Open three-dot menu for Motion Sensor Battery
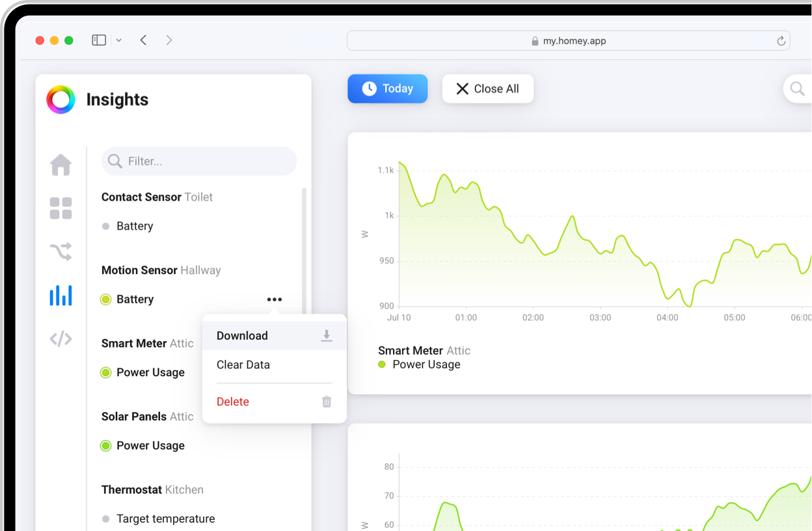This screenshot has width=812, height=531. pyautogui.click(x=275, y=299)
